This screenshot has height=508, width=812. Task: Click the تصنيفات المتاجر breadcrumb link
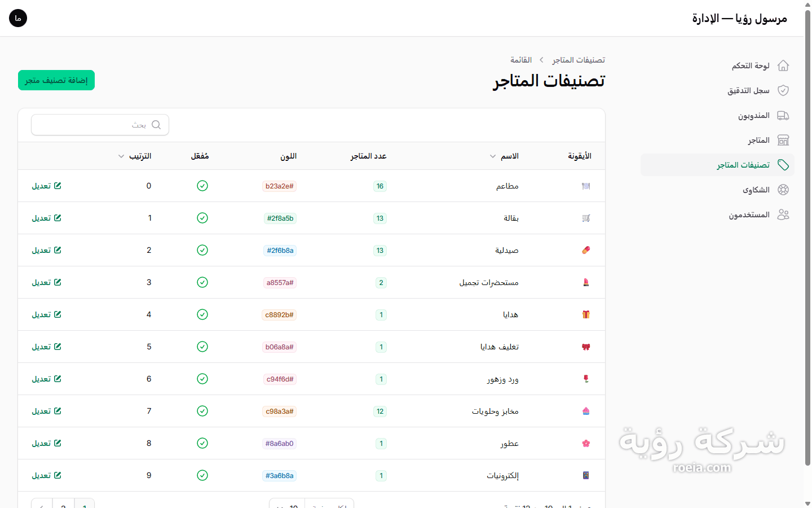[579, 60]
